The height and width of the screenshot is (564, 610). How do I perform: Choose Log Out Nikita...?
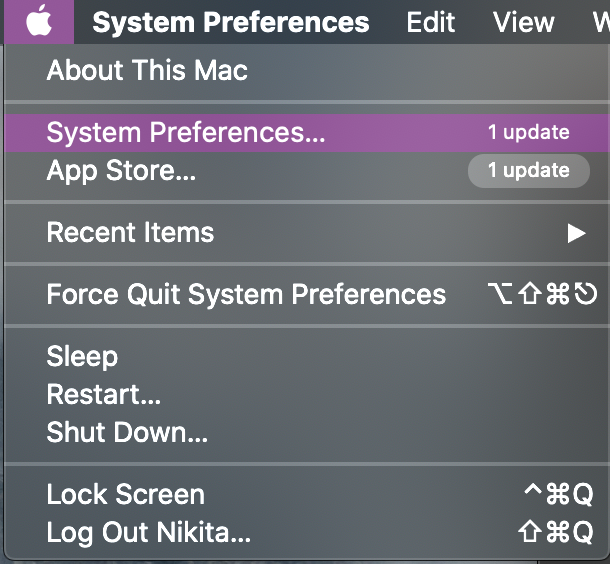pos(148,532)
